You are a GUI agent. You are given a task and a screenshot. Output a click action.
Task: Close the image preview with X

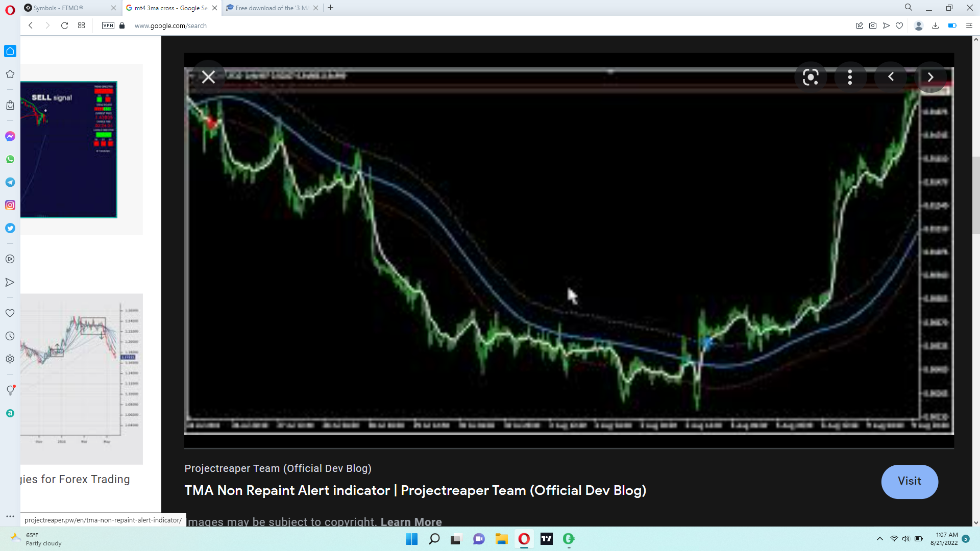(x=208, y=77)
